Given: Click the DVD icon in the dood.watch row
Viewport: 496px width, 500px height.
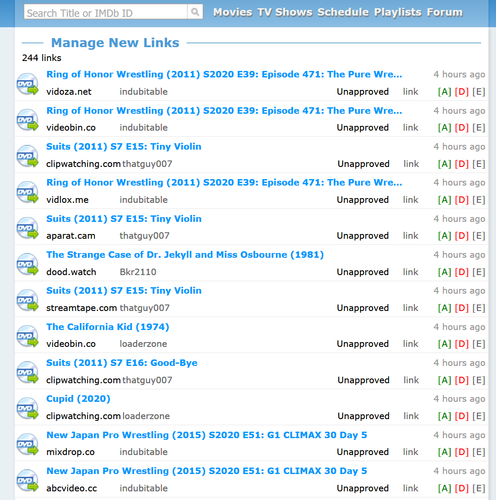Looking at the screenshot, I should coord(28,264).
